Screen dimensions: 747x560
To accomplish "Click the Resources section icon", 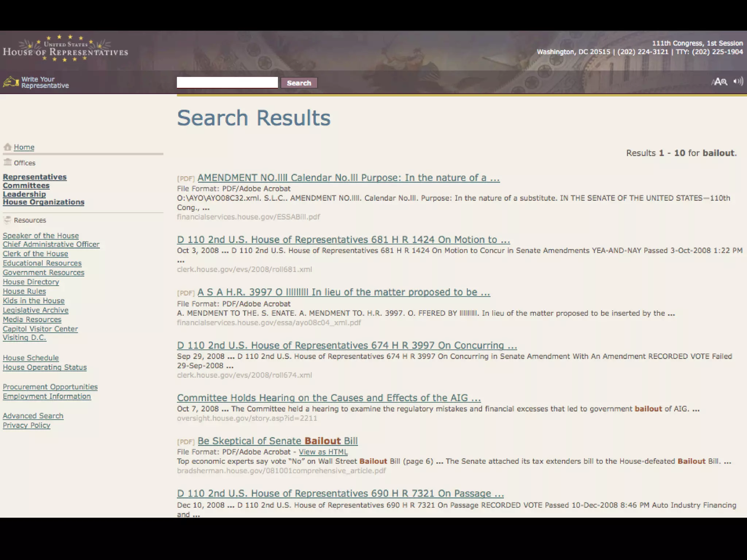I will click(7, 220).
